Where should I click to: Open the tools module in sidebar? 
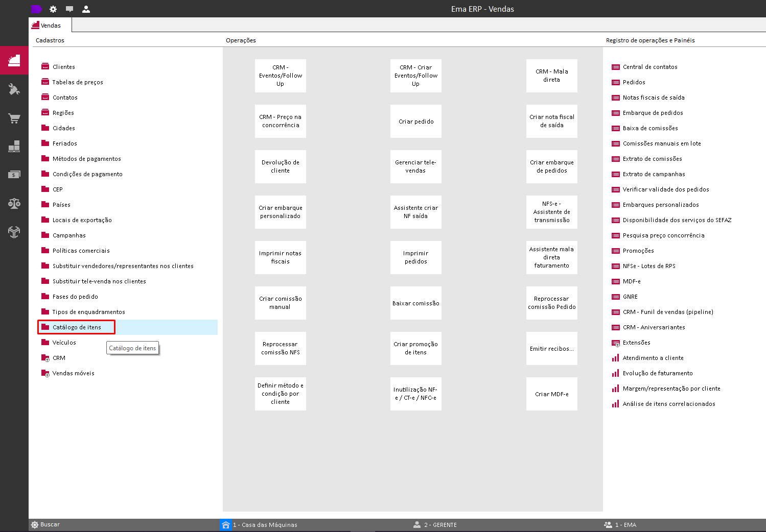pyautogui.click(x=14, y=89)
